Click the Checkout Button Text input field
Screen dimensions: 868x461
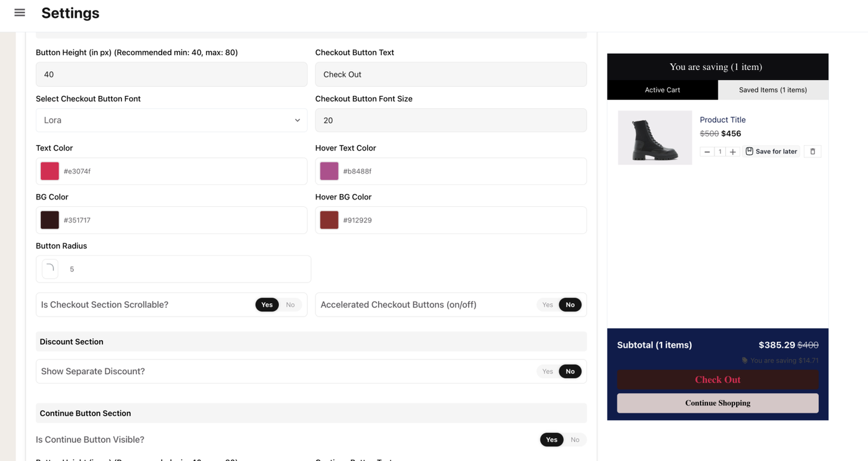coord(451,74)
